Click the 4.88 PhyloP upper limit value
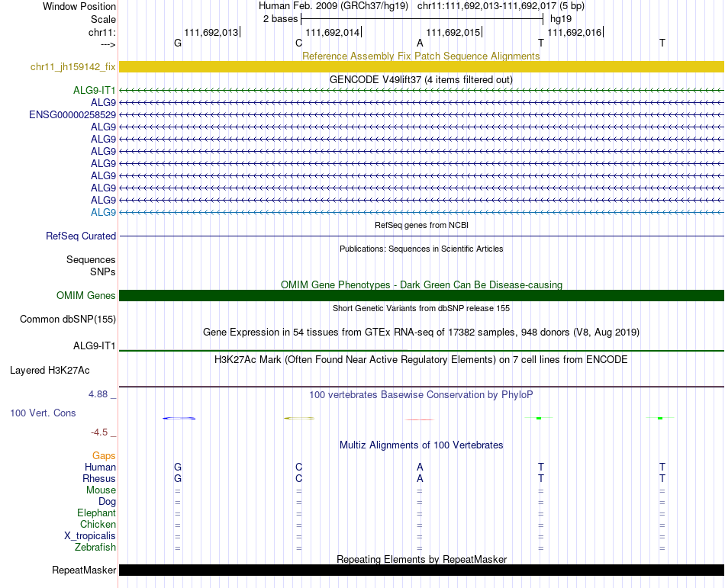The width and height of the screenshot is (725, 588). 98,394
